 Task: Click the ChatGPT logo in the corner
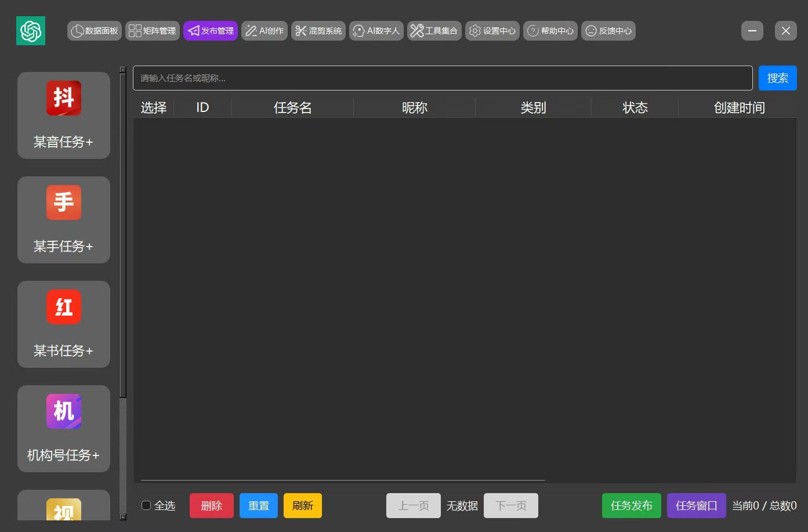[30, 30]
